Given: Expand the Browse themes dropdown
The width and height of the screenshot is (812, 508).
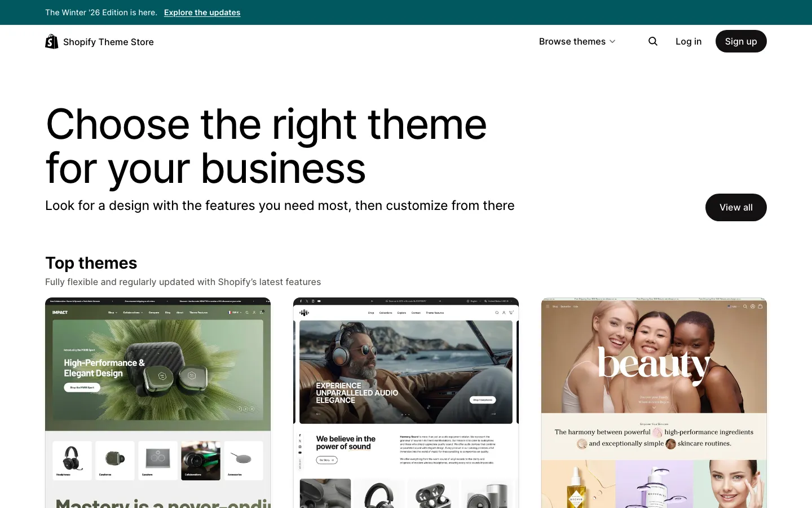Looking at the screenshot, I should click(x=577, y=41).
